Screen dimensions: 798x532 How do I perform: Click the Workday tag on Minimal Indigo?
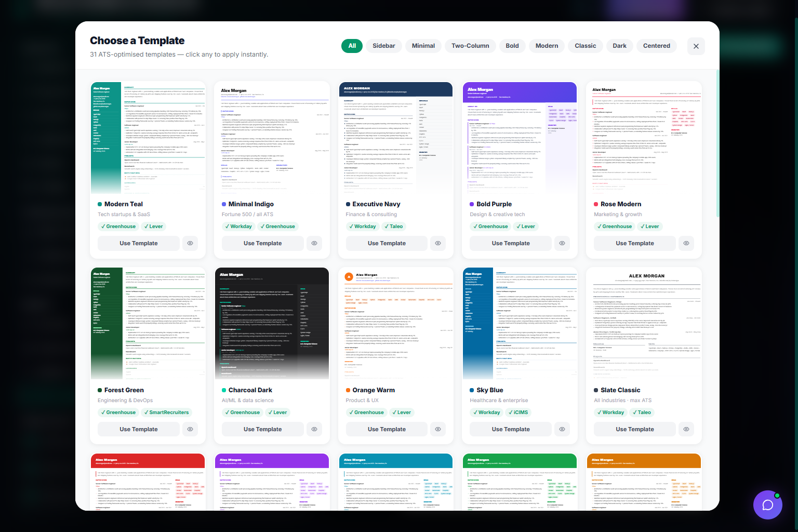point(238,227)
